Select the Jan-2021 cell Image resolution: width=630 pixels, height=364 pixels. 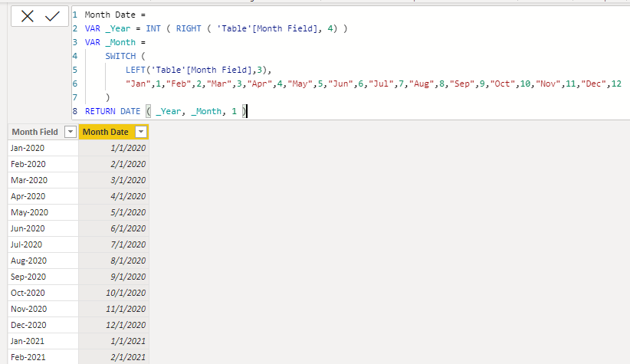(43, 341)
